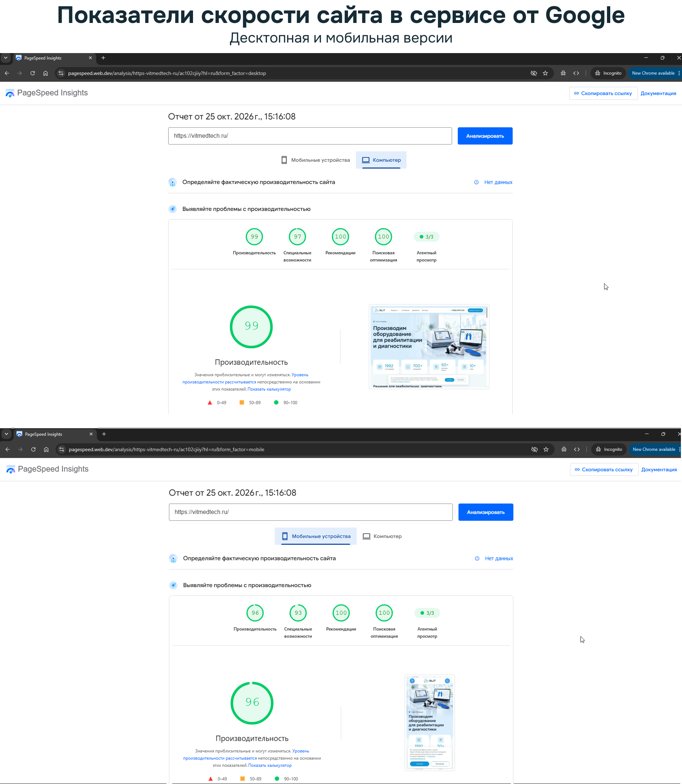Click Нет данных link in the mobile report
This screenshot has width=682, height=784.
499,558
